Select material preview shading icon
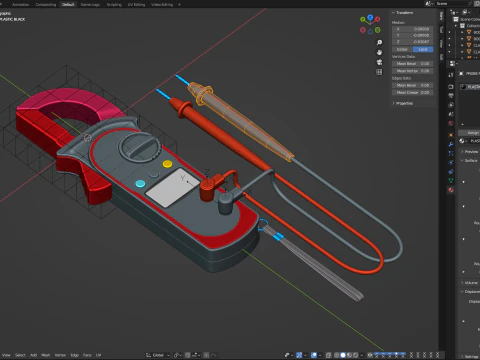480x360 pixels. [349, 355]
